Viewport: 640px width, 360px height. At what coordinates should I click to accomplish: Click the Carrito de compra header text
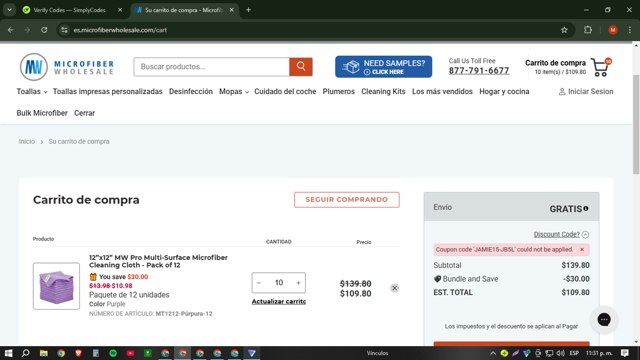point(555,63)
